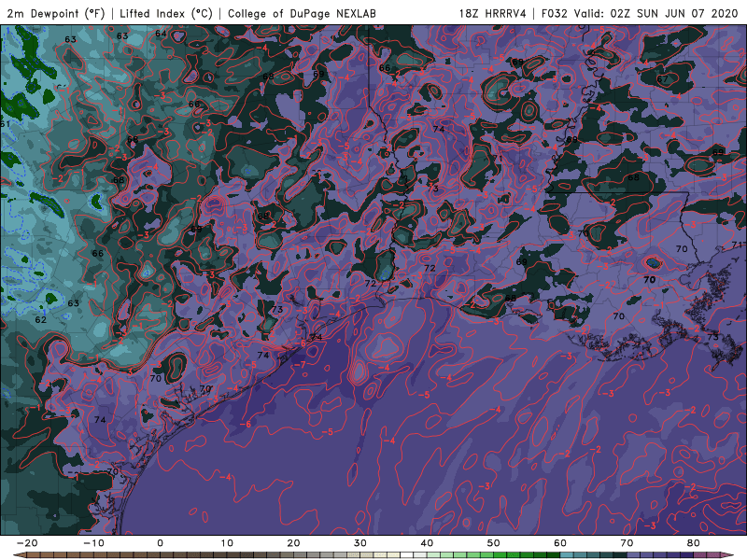Click the '64' dewpoint value on map
The height and width of the screenshot is (560, 747).
tap(161, 34)
